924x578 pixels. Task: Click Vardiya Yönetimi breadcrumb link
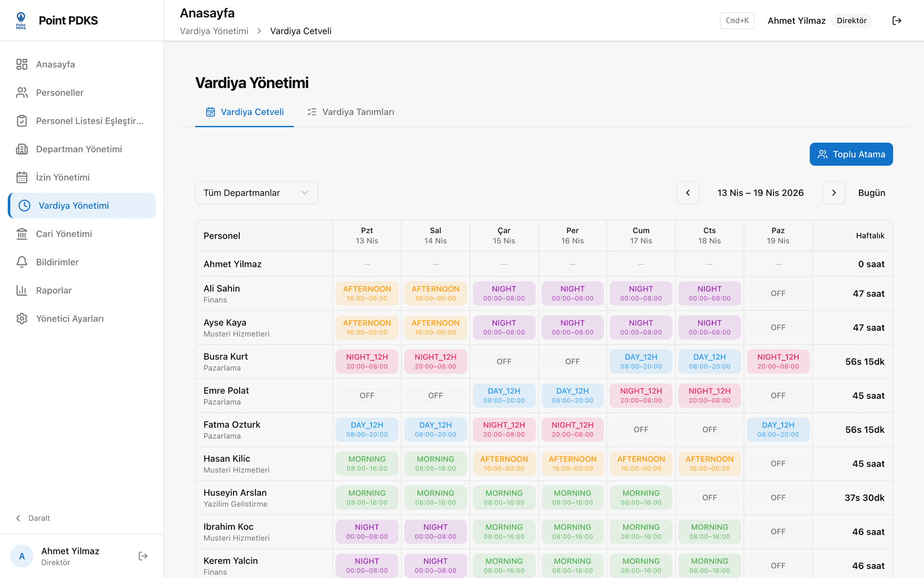[214, 31]
